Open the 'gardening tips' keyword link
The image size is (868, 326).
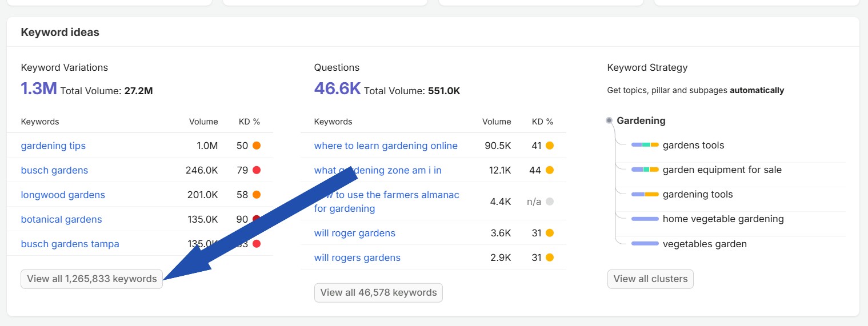click(53, 146)
